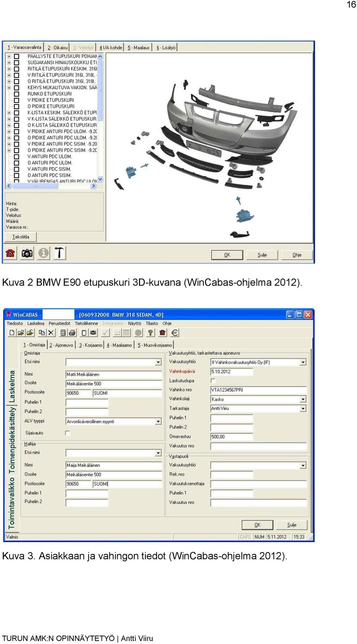Image resolution: width=357 pixels, height=644 pixels.
Task: Switch to the 2 - Ajoneuvo tab
Action: click(61, 345)
